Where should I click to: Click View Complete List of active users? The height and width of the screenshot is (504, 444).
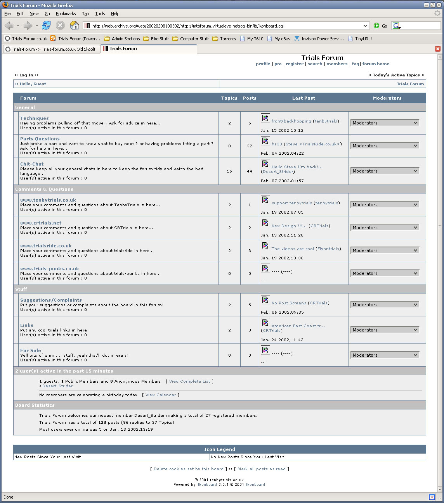pyautogui.click(x=189, y=381)
